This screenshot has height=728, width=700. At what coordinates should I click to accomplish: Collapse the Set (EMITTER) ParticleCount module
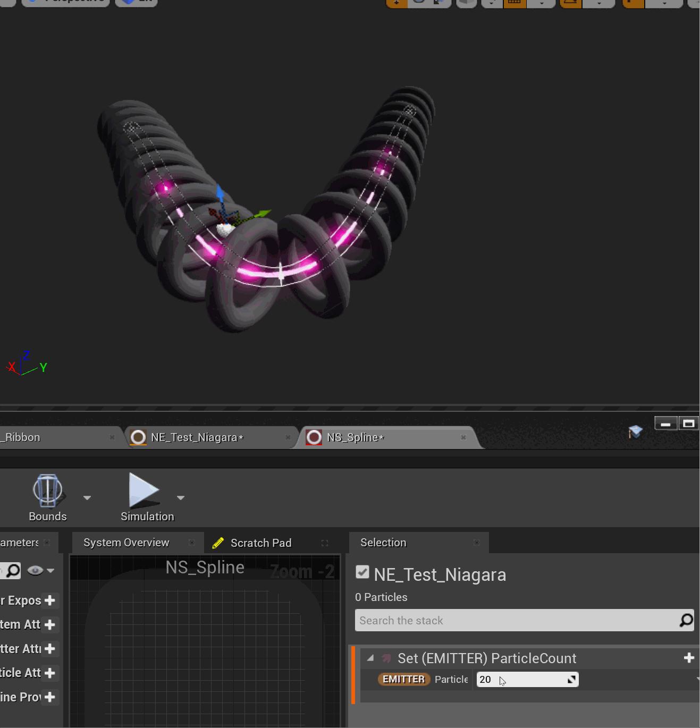[370, 658]
